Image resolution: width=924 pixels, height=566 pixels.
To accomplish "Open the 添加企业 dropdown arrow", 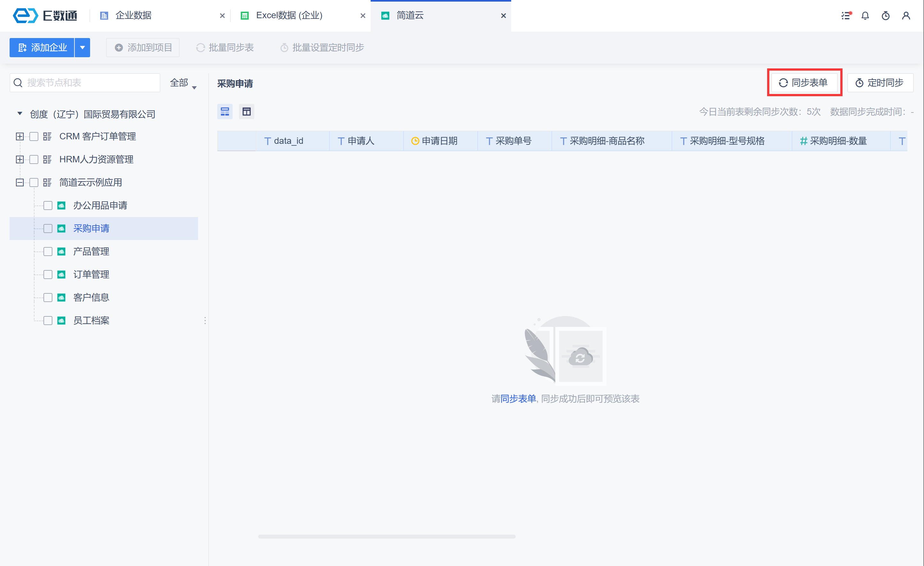I will [82, 48].
